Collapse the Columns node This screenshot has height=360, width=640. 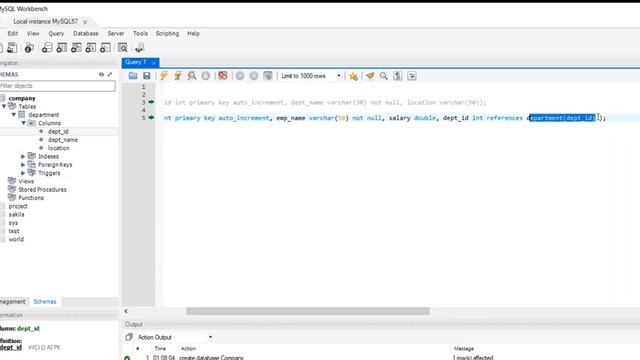(x=24, y=123)
